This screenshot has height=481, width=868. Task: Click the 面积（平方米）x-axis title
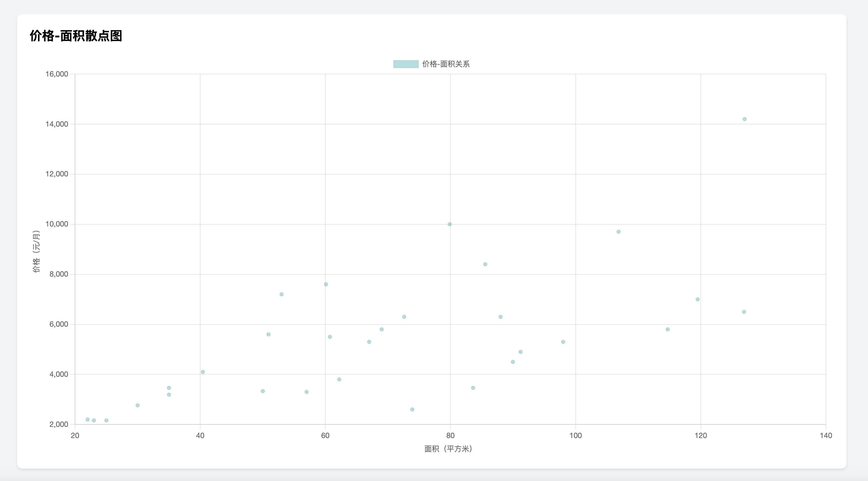click(448, 449)
